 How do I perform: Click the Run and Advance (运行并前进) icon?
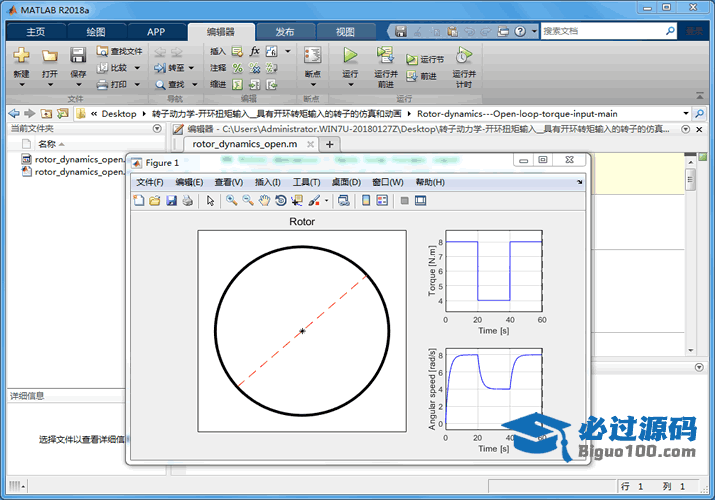[385, 55]
